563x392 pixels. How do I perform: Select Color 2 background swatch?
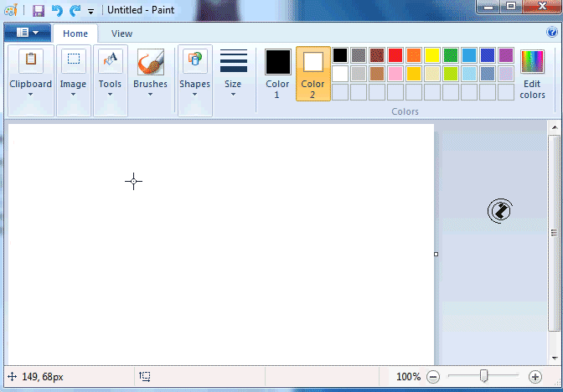click(x=312, y=74)
